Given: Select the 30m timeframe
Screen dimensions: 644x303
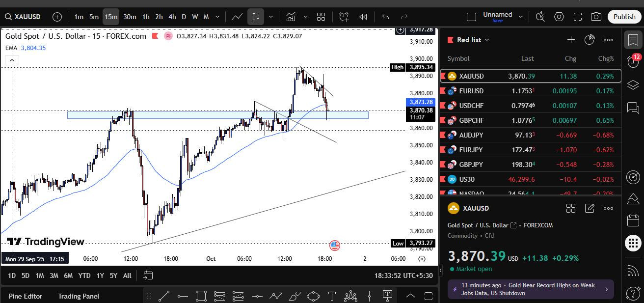Looking at the screenshot, I should pyautogui.click(x=130, y=17).
